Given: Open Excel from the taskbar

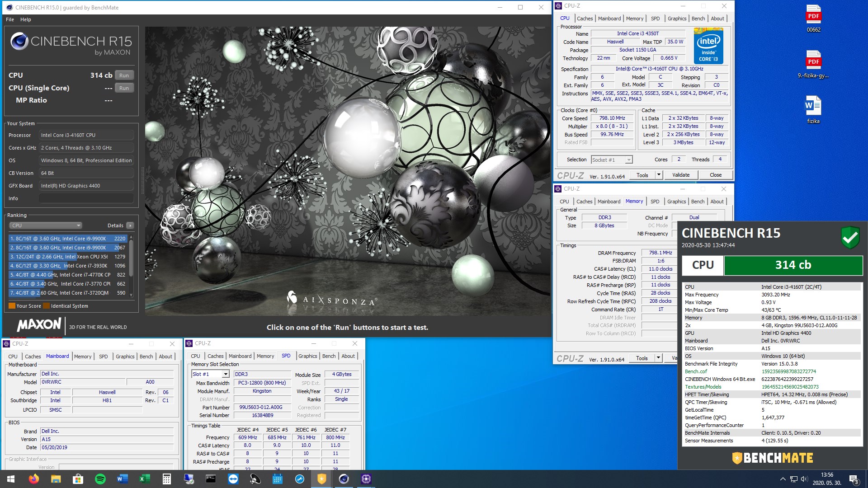Looking at the screenshot, I should tap(145, 479).
